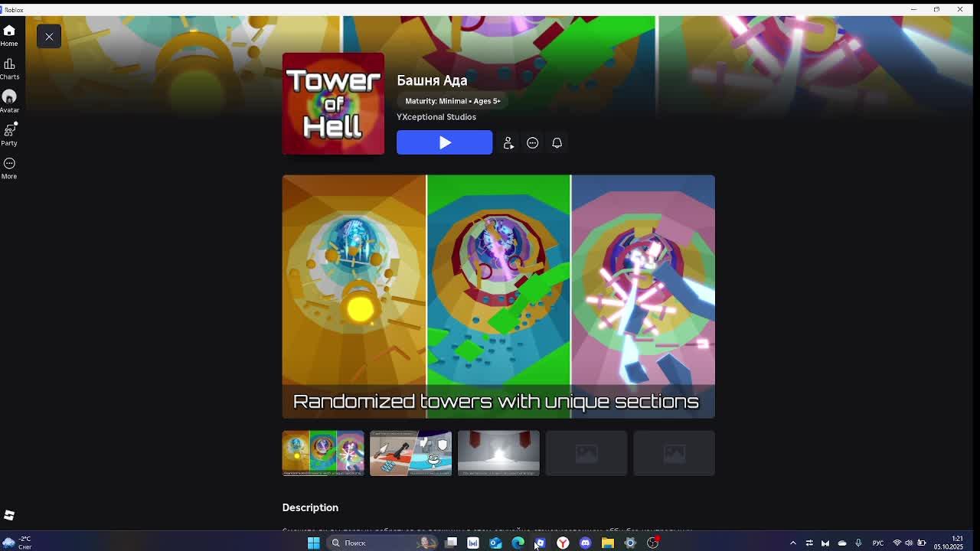Screen dimensions: 980x551
Task: Select the first randomized towers thumbnail
Action: pyautogui.click(x=323, y=453)
